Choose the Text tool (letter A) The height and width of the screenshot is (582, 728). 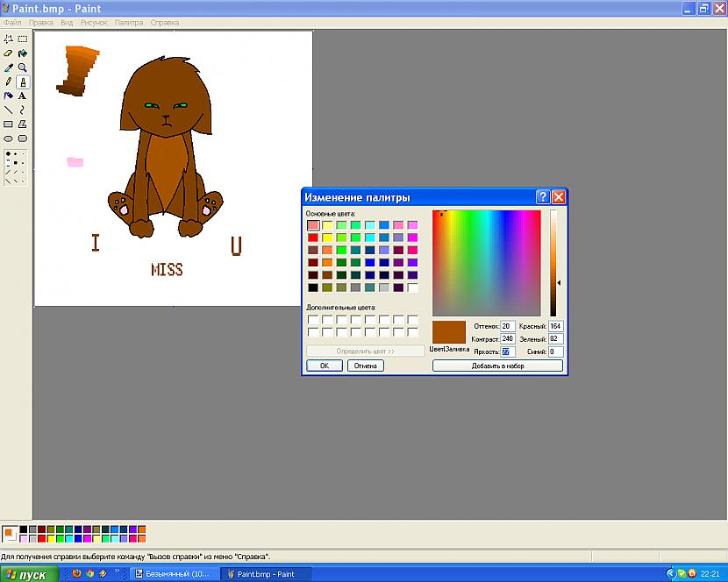pos(22,96)
